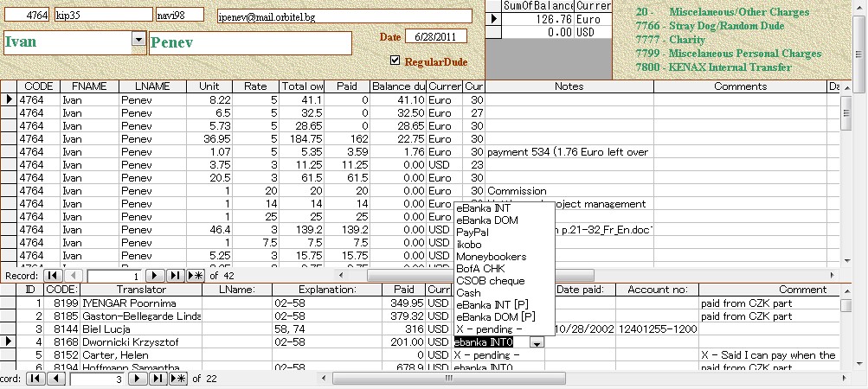Click the 349.95 paid cell
This screenshot has height=389, width=868.
[x=403, y=303]
